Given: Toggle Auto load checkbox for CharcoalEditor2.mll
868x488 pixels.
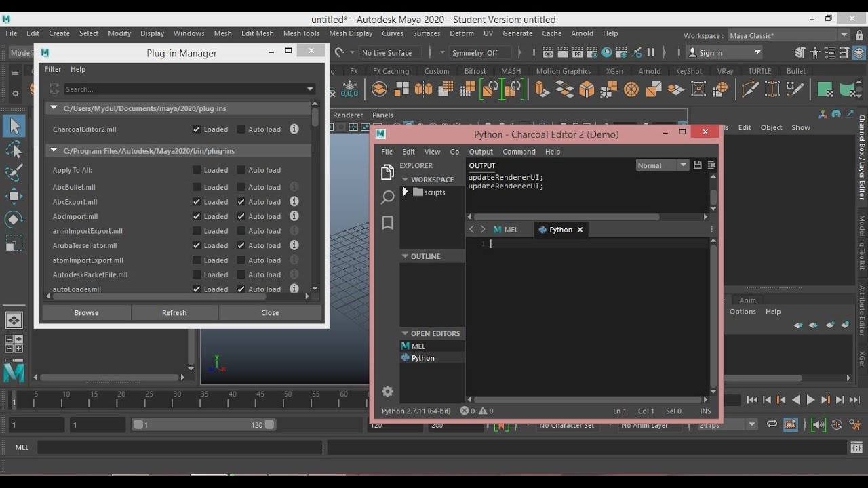Looking at the screenshot, I should 241,129.
